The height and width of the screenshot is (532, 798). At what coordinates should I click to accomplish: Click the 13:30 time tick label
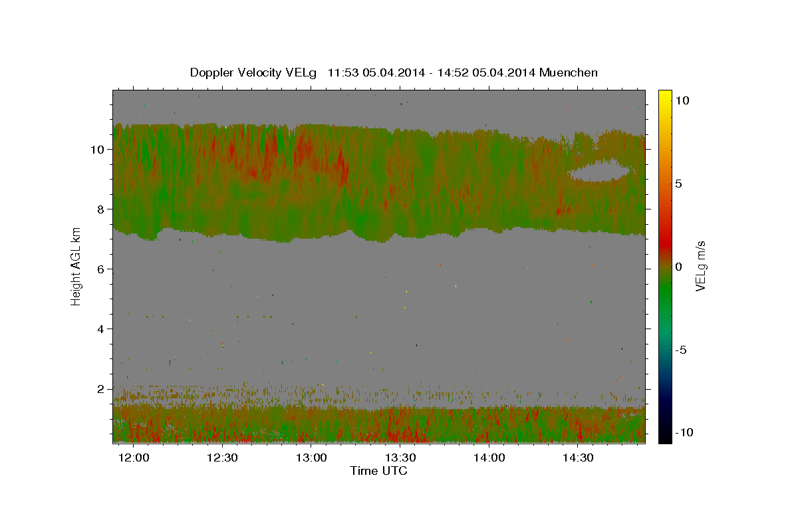click(x=400, y=458)
